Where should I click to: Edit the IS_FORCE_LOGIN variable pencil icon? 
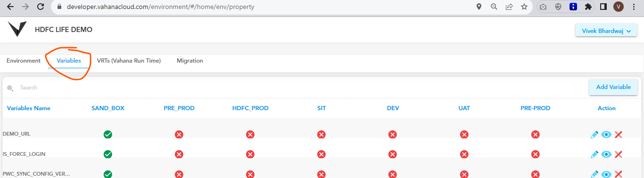tap(594, 154)
